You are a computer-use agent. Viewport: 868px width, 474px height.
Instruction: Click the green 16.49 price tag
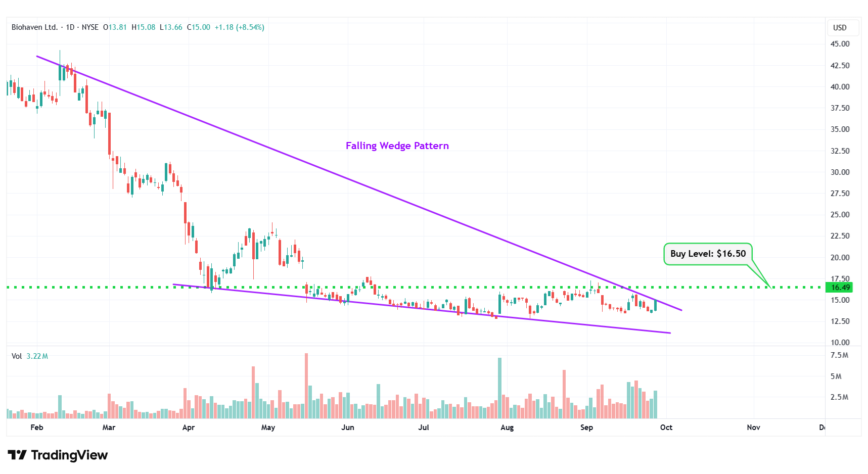pyautogui.click(x=840, y=288)
